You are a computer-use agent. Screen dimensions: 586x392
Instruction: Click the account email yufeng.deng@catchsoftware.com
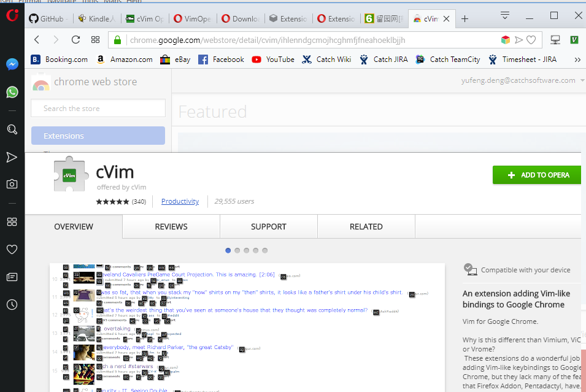[x=518, y=80]
